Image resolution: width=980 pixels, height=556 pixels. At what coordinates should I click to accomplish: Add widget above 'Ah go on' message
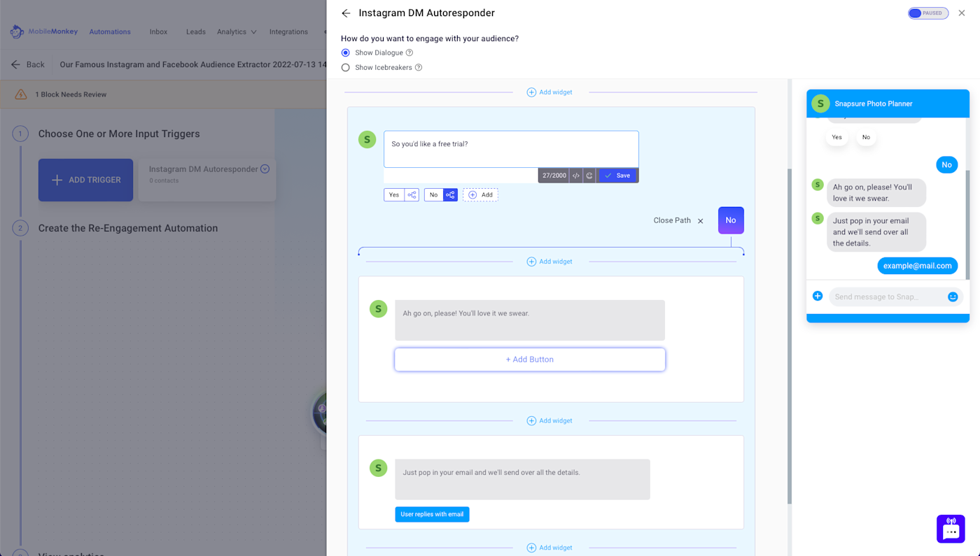click(549, 262)
